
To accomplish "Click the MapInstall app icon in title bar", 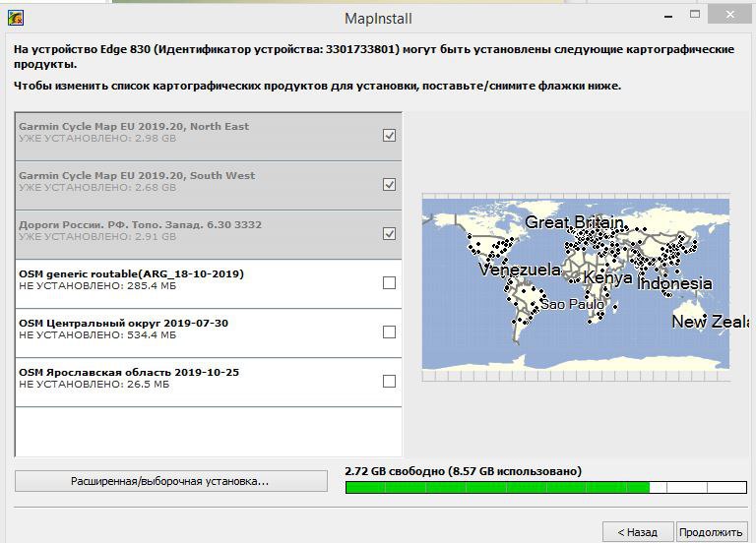I will [x=16, y=19].
